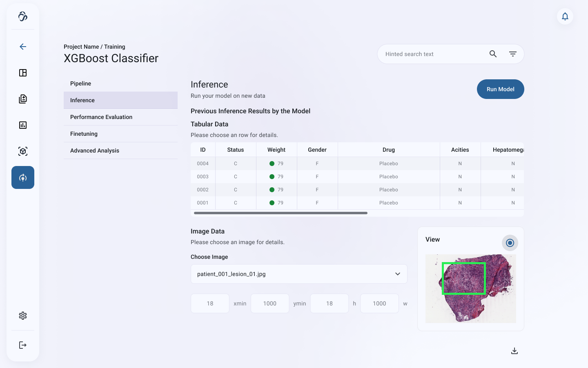Open notifications bell icon
The width and height of the screenshot is (588, 368).
(565, 16)
